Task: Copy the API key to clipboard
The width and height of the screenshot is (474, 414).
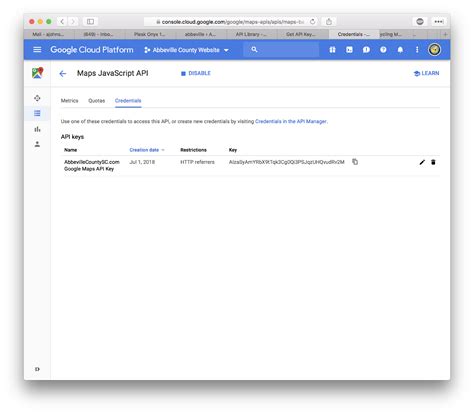Action: [x=355, y=162]
